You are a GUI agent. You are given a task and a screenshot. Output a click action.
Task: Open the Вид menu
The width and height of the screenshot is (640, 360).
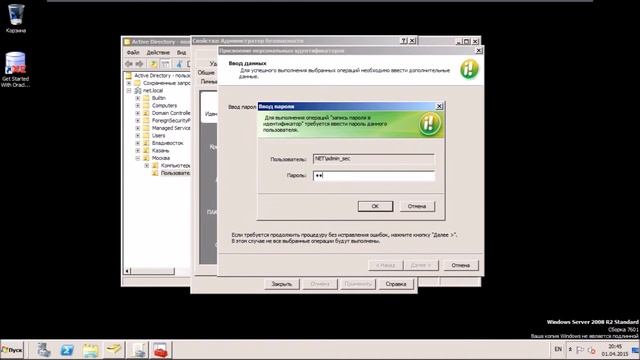(x=181, y=53)
